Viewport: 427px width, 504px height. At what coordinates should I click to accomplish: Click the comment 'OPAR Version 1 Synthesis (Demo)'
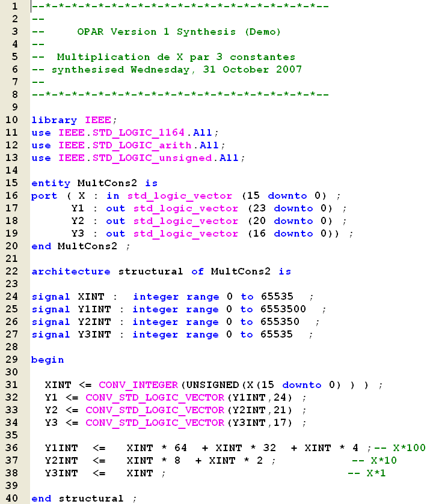coord(179,31)
